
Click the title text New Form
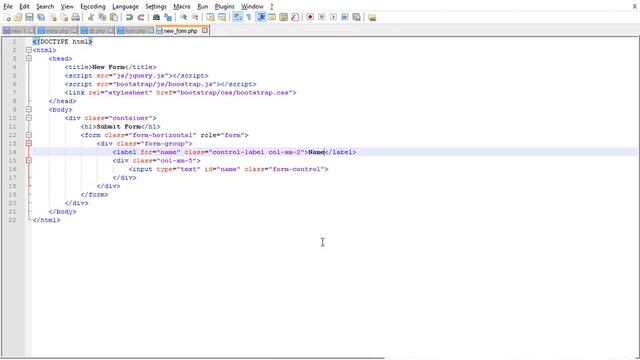pos(109,67)
